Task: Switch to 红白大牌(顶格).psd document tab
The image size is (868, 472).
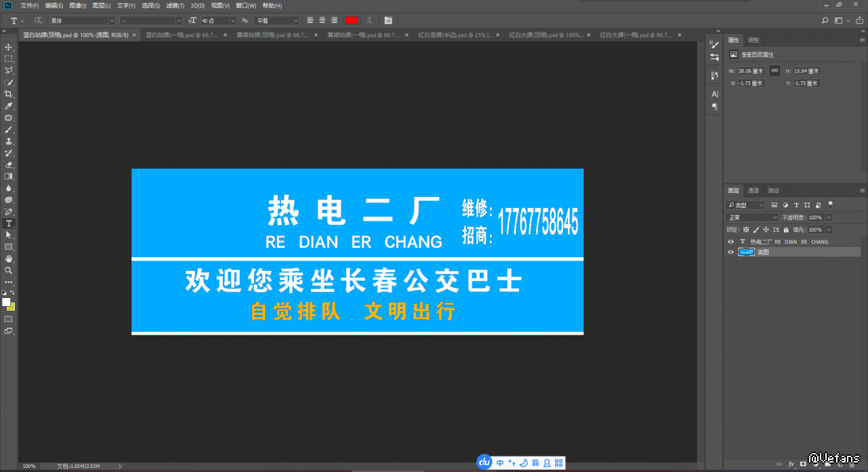Action: [x=545, y=35]
